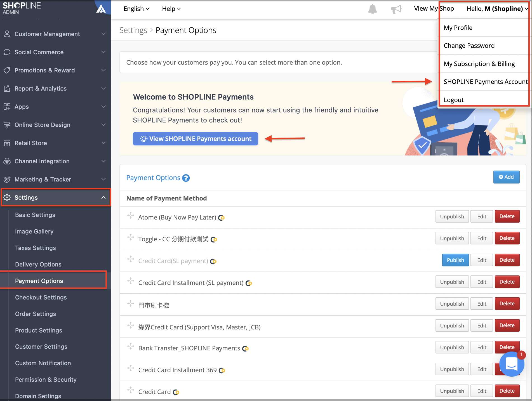Open the live chat bubble icon
Viewport: 532px width, 401px height.
point(512,364)
